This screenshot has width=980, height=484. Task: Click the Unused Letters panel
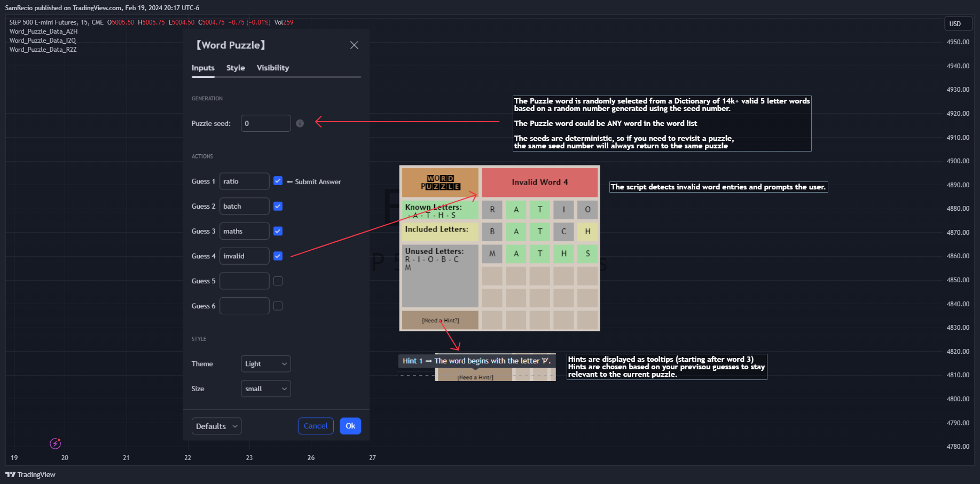(440, 276)
